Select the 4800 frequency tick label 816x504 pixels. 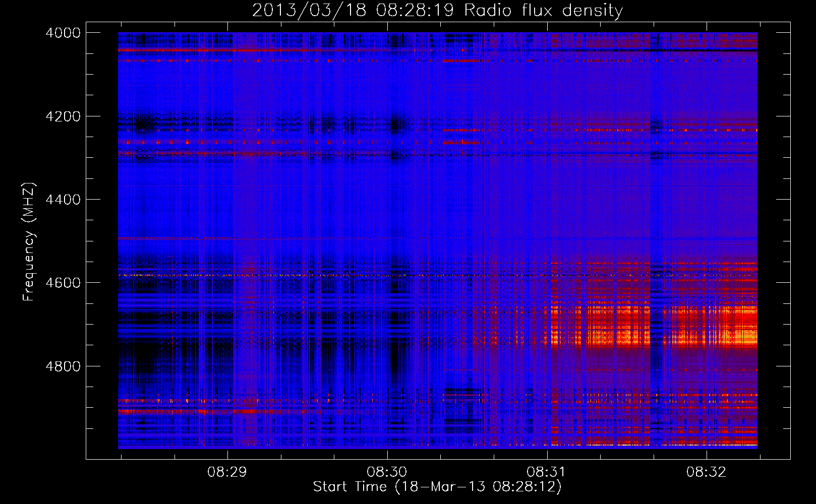(63, 366)
